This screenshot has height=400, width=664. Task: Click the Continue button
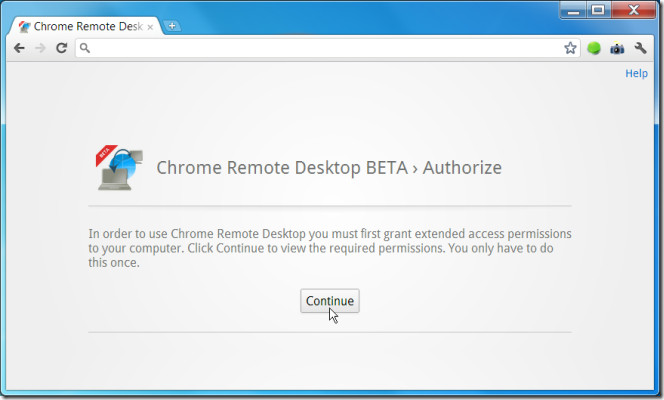(329, 301)
